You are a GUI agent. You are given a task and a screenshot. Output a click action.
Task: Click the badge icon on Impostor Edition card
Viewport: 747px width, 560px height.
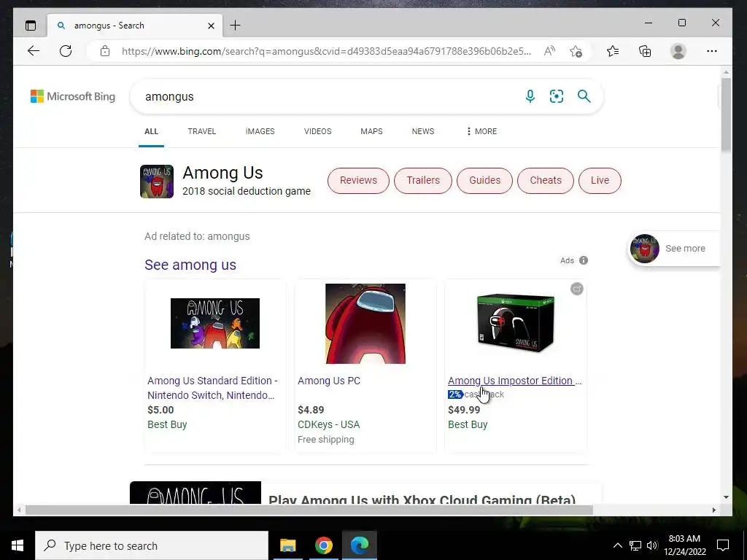[577, 289]
